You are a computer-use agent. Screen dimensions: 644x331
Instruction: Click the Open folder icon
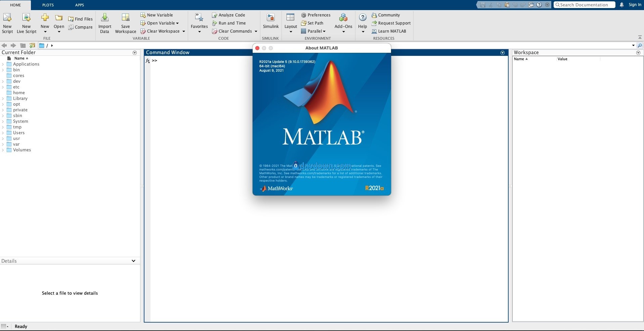click(x=59, y=18)
